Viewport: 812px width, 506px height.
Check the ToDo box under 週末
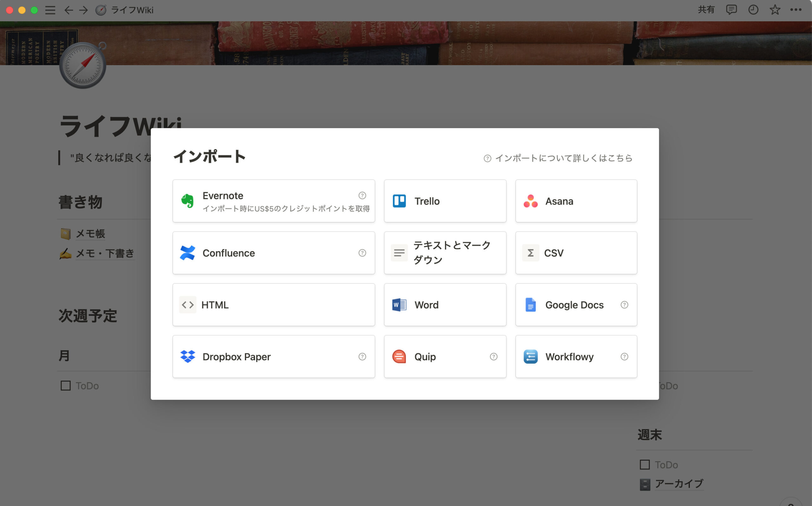645,464
